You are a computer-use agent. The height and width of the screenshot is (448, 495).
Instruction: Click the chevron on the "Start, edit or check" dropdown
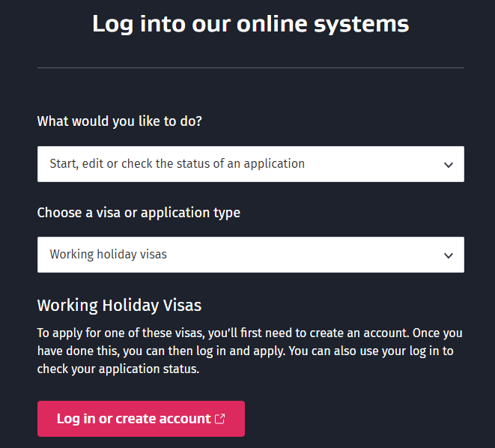[448, 165]
